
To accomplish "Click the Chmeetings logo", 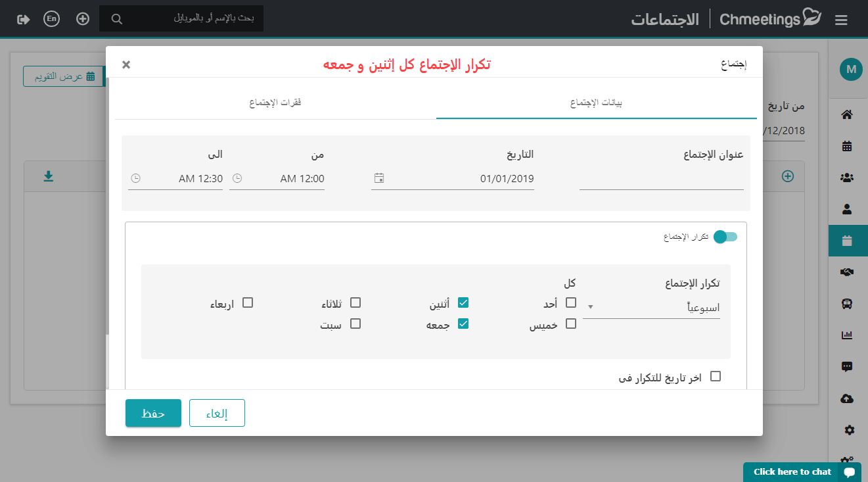I will point(770,18).
